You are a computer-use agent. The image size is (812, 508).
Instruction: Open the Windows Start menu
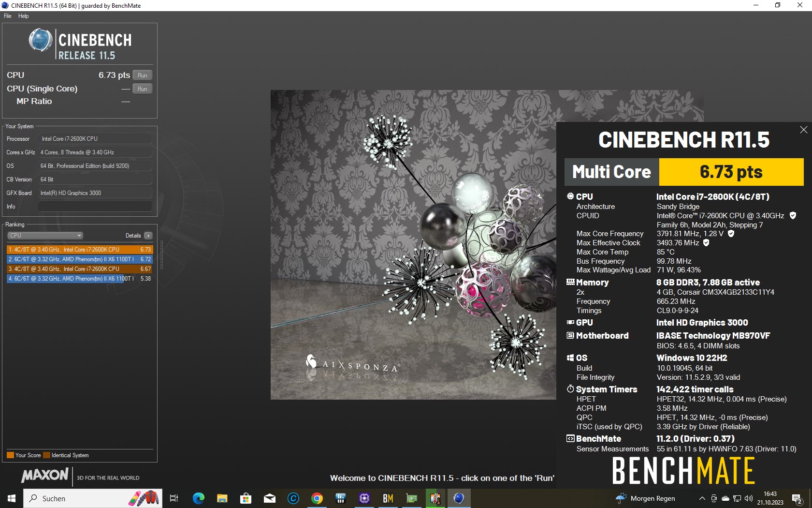[x=12, y=498]
